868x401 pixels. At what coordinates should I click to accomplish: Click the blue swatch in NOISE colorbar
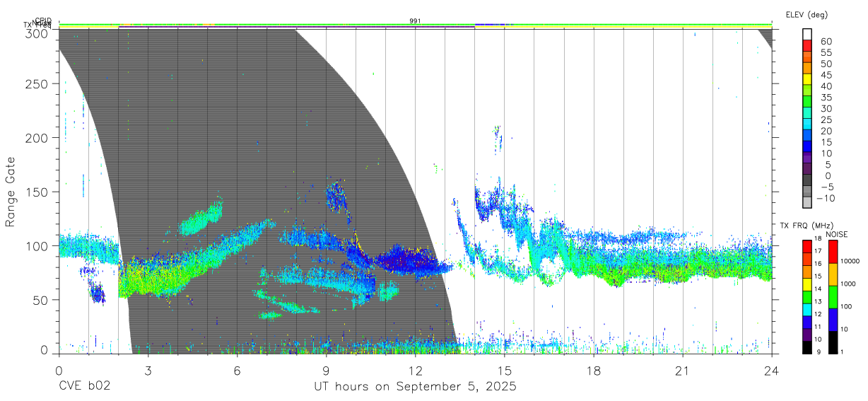click(x=832, y=320)
